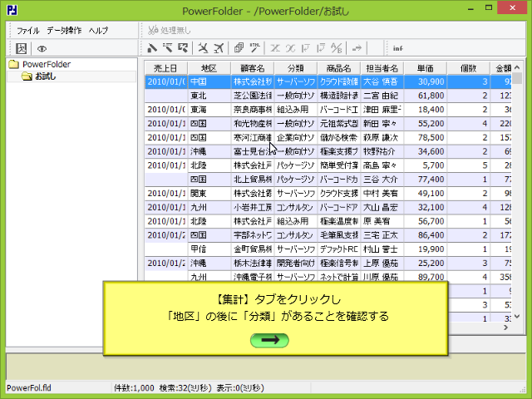Click the second black sort X-shaped icon

[219, 48]
